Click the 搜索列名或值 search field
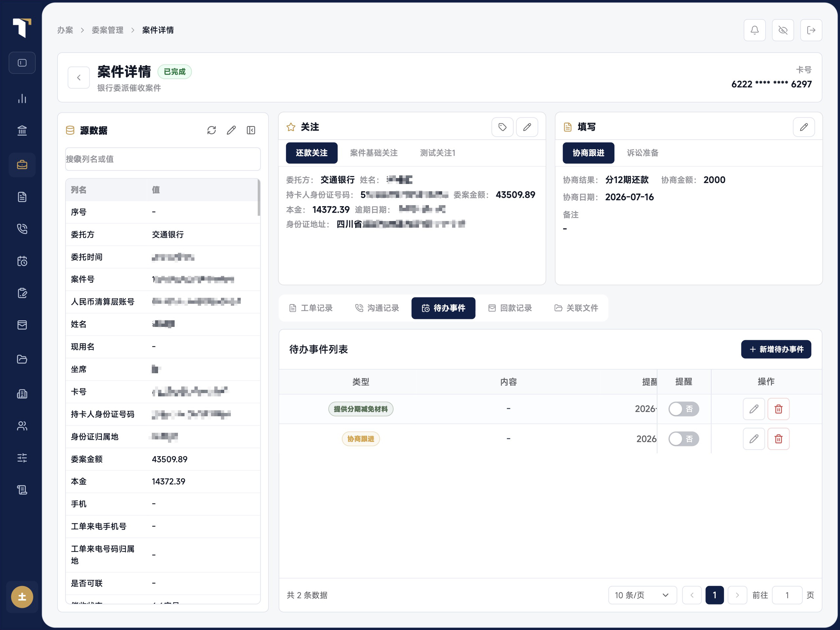This screenshot has width=840, height=630. pos(162,159)
